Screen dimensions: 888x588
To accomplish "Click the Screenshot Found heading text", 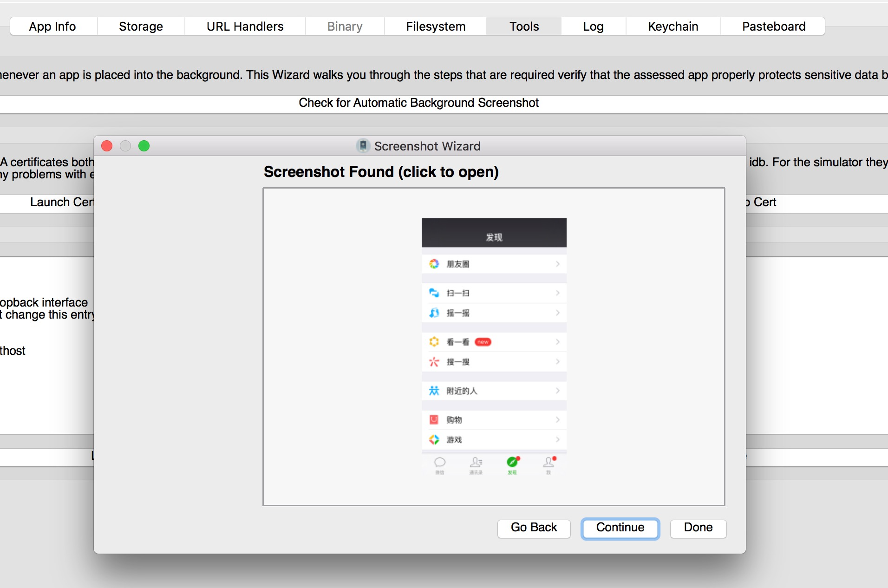I will (x=381, y=172).
